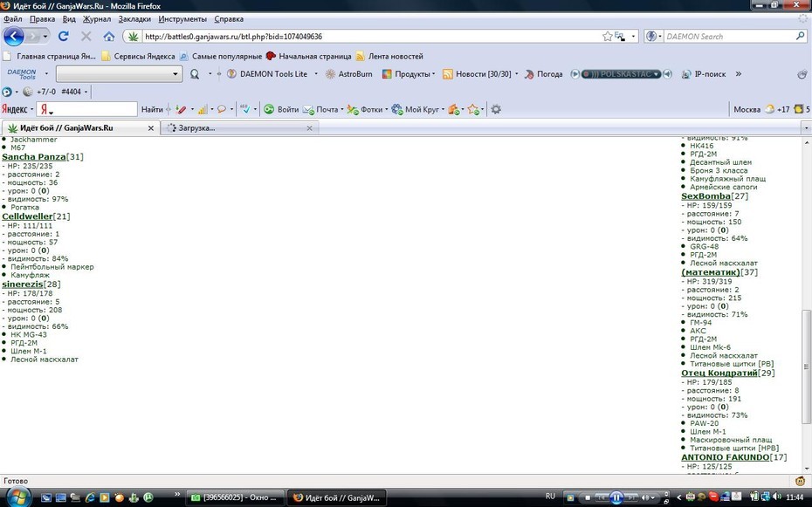Image resolution: width=812 pixels, height=507 pixels.
Task: Open Мой Круг toolbar button
Action: [416, 109]
